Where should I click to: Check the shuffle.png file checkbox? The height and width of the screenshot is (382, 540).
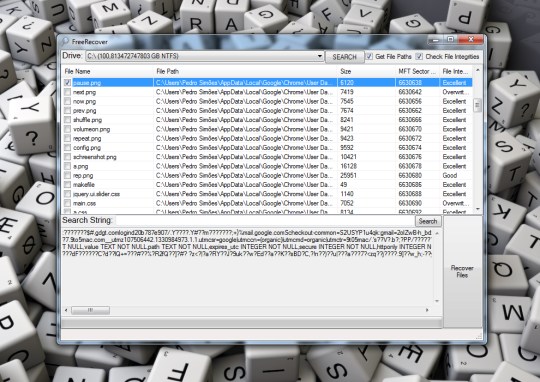[x=68, y=120]
